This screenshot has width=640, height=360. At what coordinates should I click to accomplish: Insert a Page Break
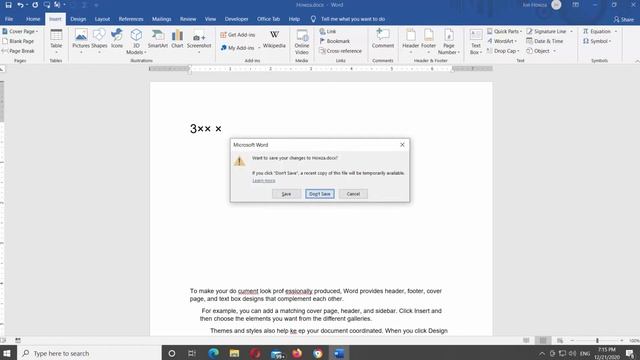click(18, 51)
